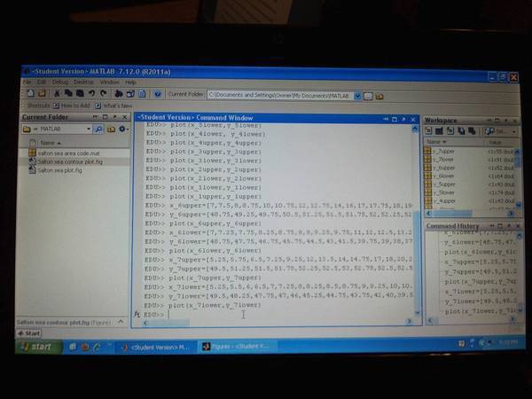Image resolution: width=532 pixels, height=399 pixels.
Task: Select y_7lower variable in Workspace
Action: tap(442, 160)
